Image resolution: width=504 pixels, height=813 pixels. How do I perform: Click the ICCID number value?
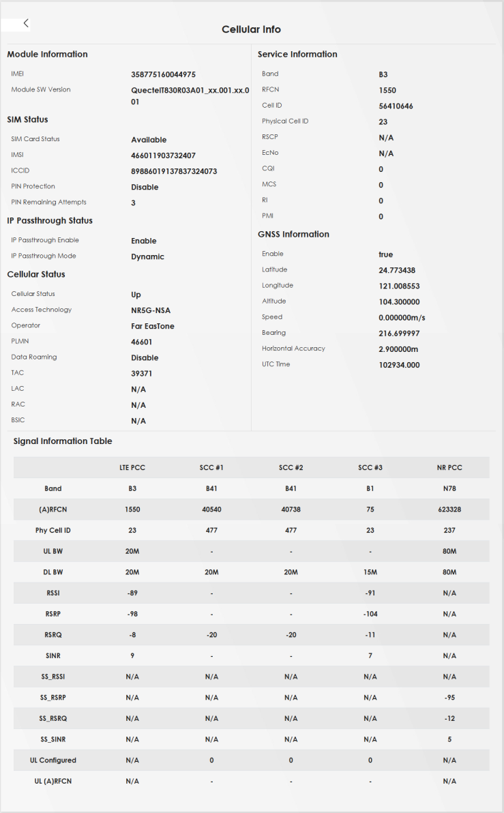[174, 171]
